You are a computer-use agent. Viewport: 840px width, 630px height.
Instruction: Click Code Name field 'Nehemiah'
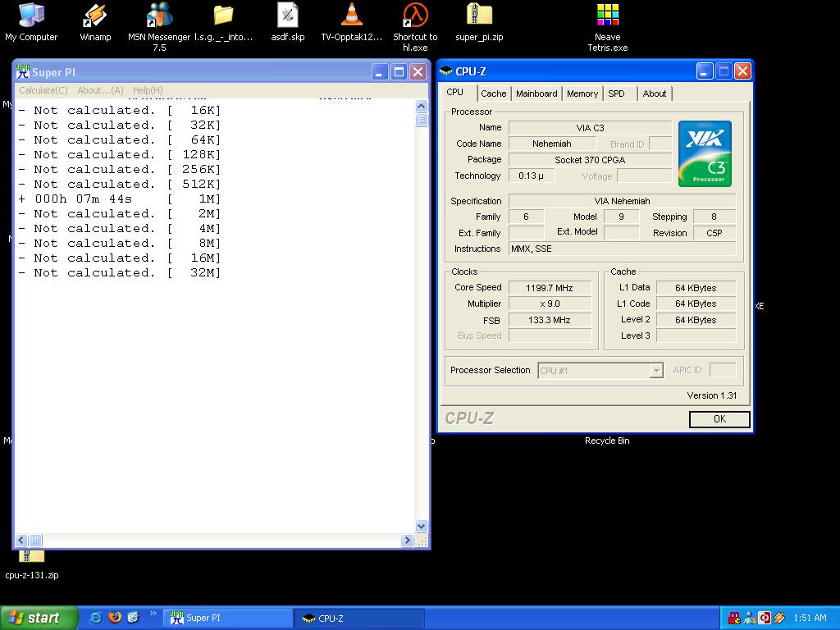(x=552, y=144)
